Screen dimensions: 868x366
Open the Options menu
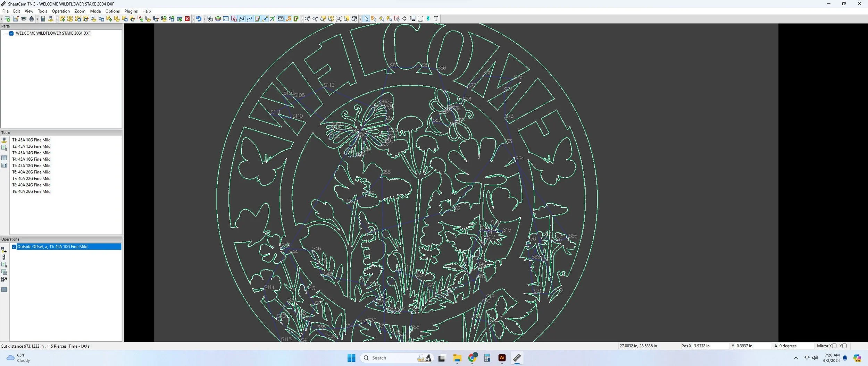click(112, 11)
